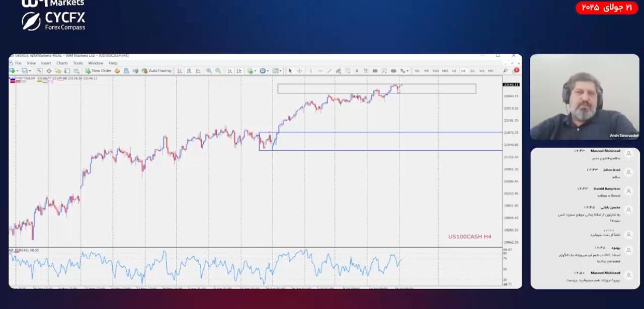
Task: Select the Crosshair cursor tool
Action: click(299, 71)
